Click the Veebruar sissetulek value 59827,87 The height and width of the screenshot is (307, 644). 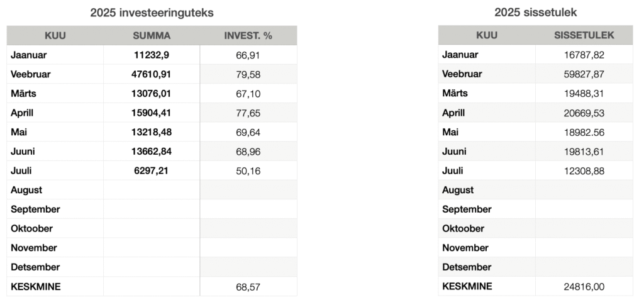(x=584, y=74)
